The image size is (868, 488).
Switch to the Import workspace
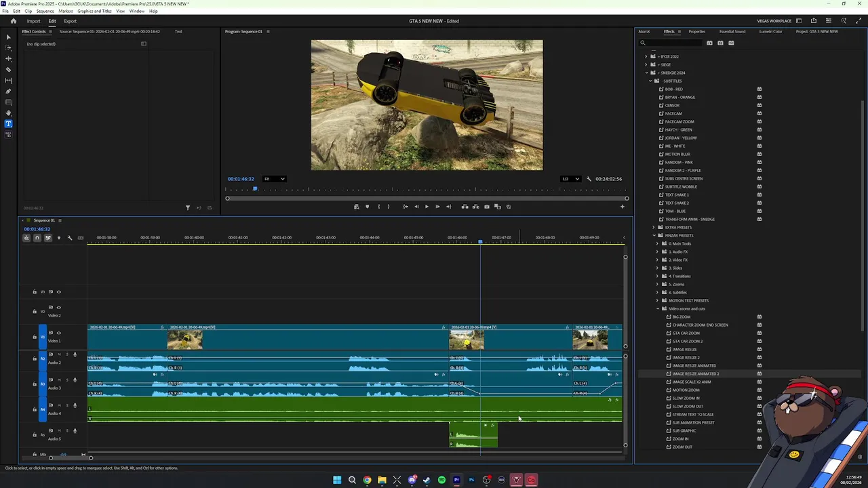pyautogui.click(x=33, y=21)
